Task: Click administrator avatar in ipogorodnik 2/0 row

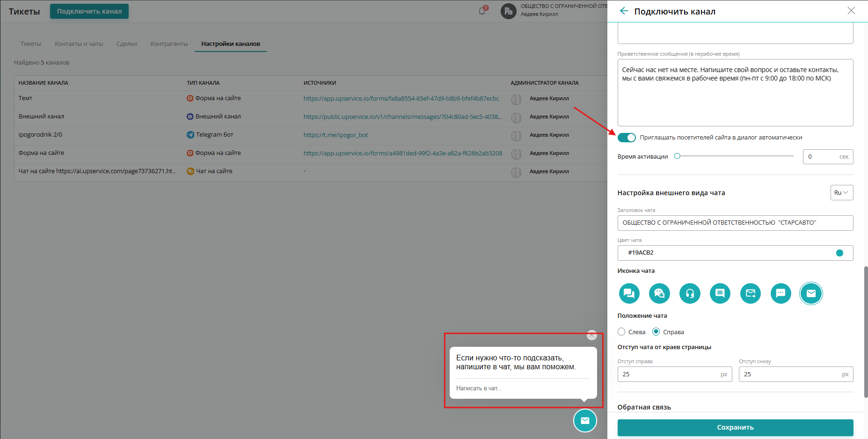Action: [516, 136]
